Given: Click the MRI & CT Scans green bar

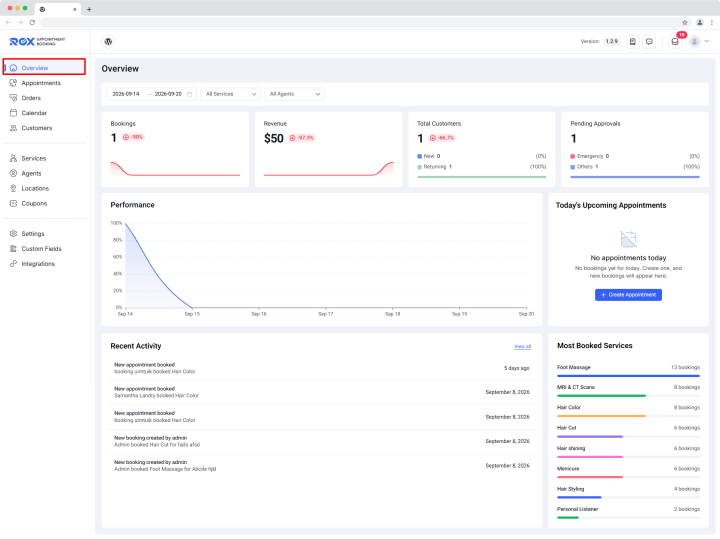Looking at the screenshot, I should (602, 396).
